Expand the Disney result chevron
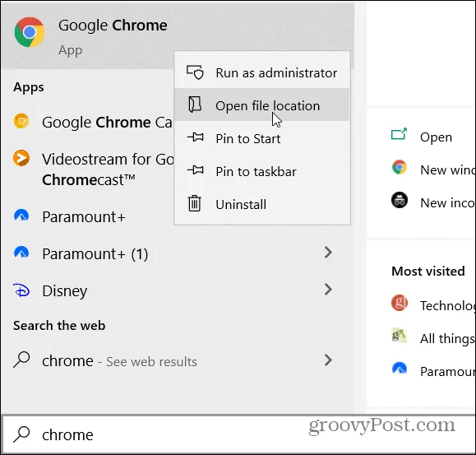Screen dimensions: 476x455 click(328, 290)
